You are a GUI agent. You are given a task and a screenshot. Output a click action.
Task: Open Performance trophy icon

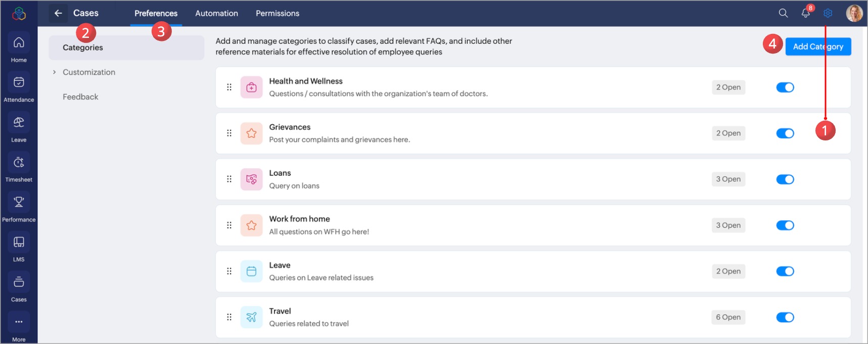point(19,203)
